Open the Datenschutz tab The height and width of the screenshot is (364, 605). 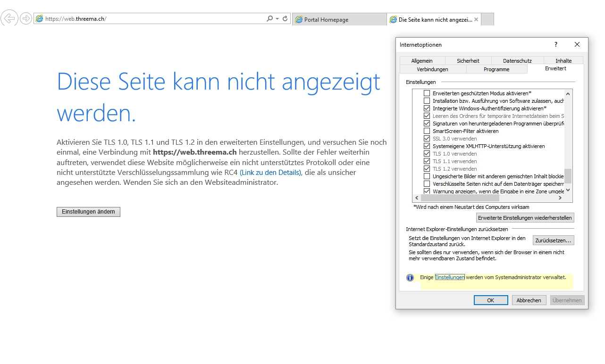517,61
